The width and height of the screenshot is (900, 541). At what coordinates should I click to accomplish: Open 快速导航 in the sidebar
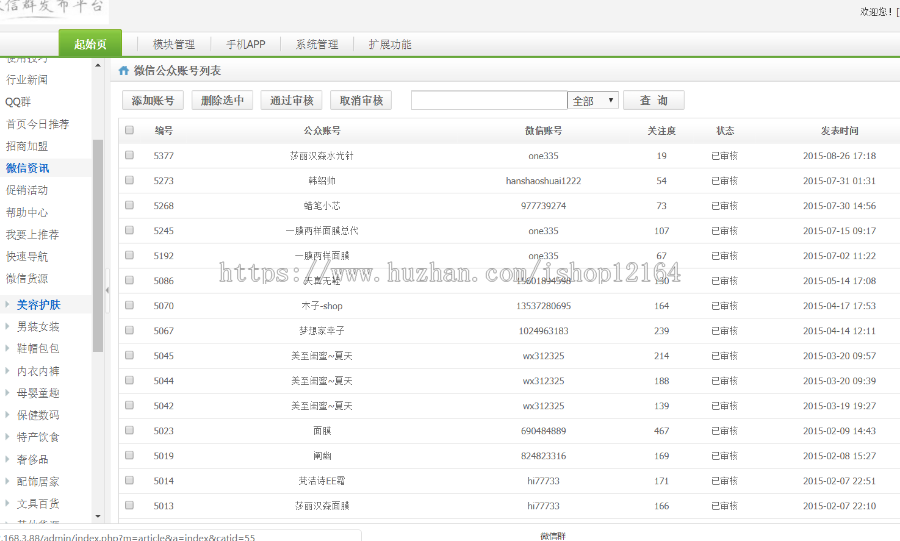[27, 256]
